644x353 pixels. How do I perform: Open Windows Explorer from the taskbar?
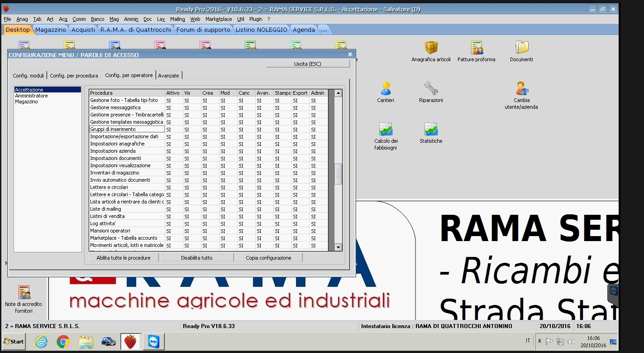[x=86, y=341]
